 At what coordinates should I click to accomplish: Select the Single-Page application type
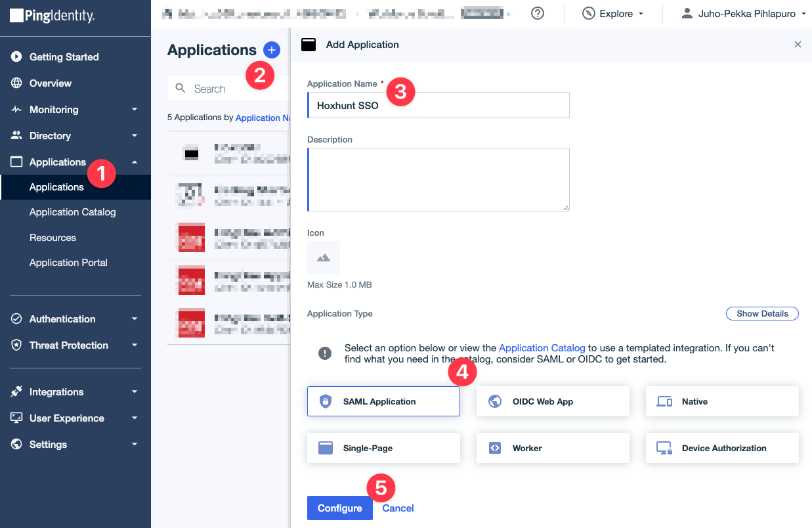(x=383, y=448)
